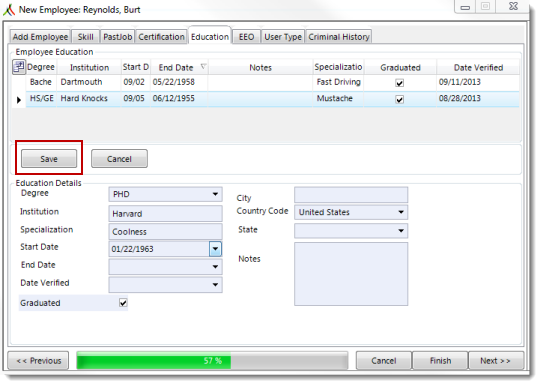Click the Date Verified column header

pos(478,67)
